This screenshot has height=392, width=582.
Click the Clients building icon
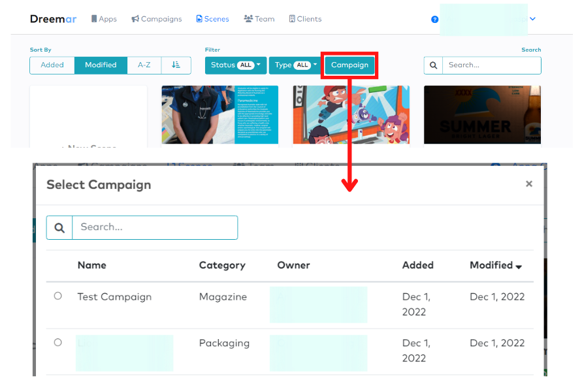coord(292,18)
